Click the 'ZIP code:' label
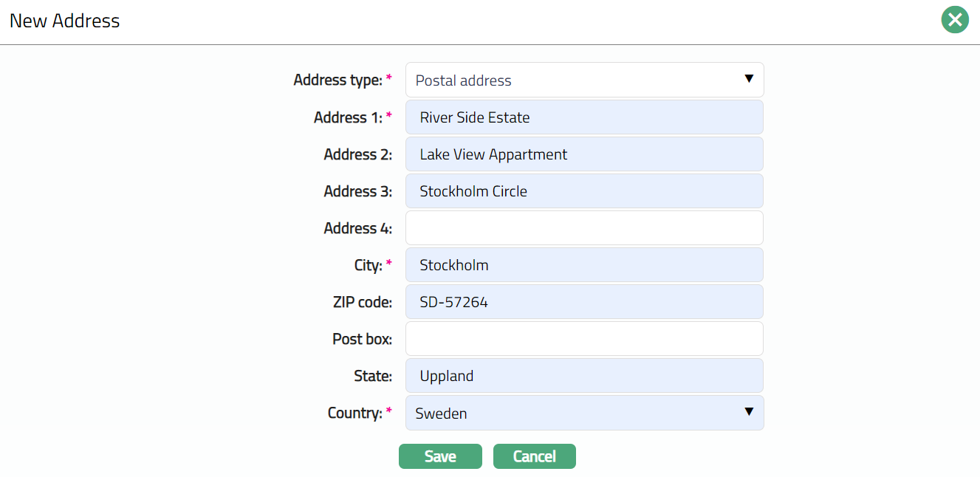Image resolution: width=980 pixels, height=477 pixels. pyautogui.click(x=362, y=302)
